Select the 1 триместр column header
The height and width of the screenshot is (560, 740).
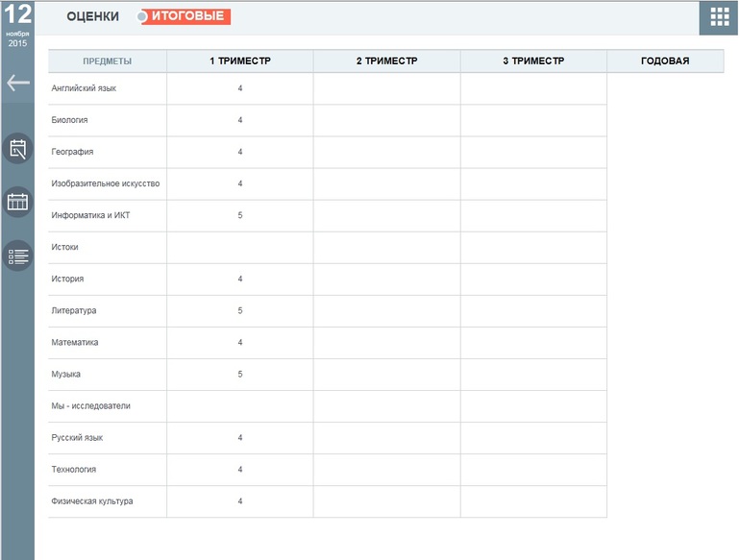click(240, 61)
